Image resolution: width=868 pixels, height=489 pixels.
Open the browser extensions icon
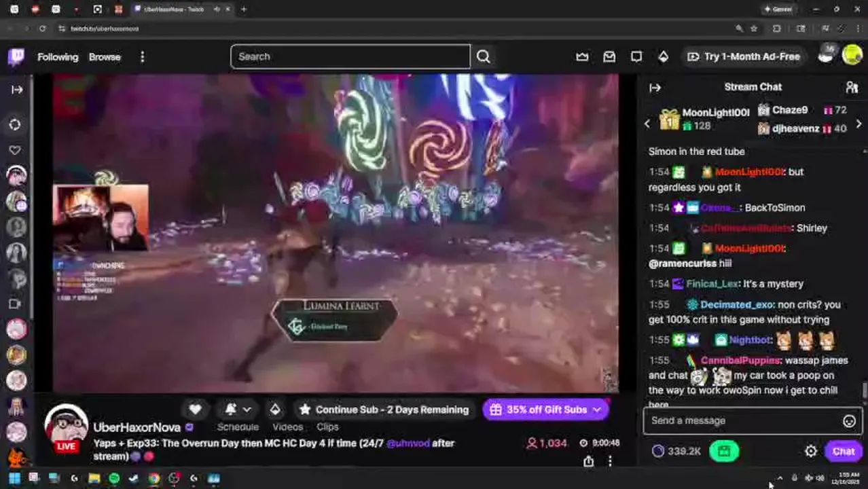click(776, 29)
